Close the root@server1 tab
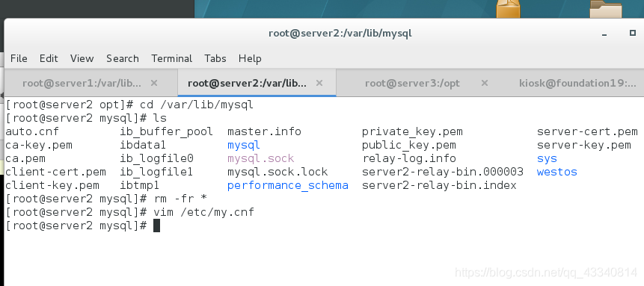Viewport: 644px width, 286px height. tap(154, 84)
